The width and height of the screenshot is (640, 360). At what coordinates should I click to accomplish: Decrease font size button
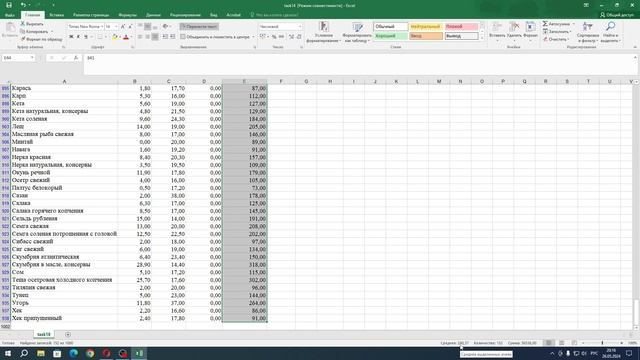[130, 27]
